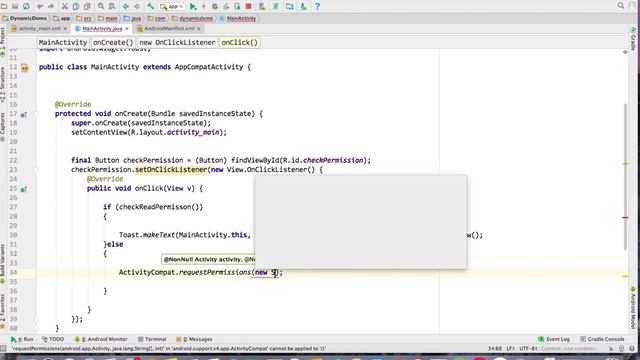This screenshot has width=640, height=360.
Task: Click the Attach debugger toolbar icon
Action: click(x=237, y=6)
